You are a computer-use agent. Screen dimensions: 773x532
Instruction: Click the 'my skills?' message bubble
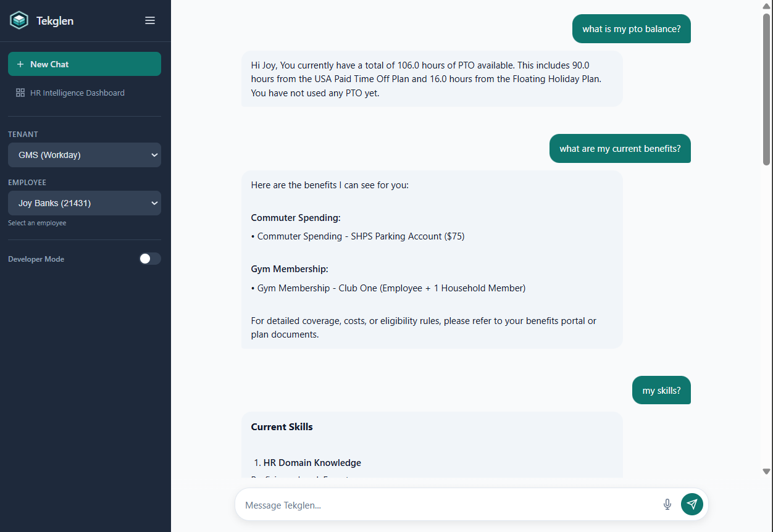point(661,390)
